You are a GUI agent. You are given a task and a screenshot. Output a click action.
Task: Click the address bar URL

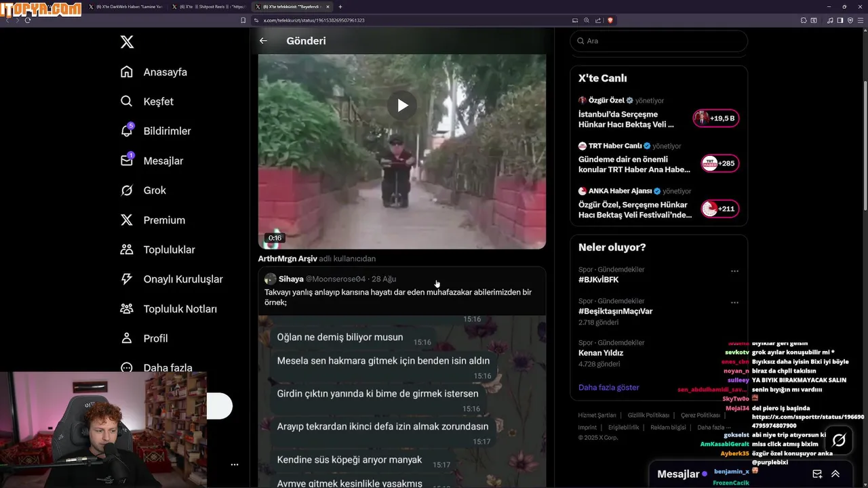pyautogui.click(x=314, y=20)
